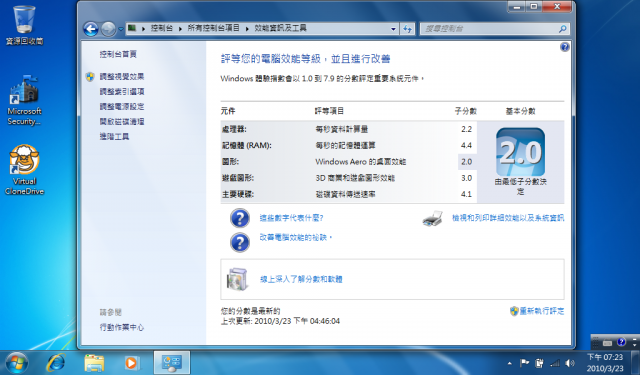640x375 pixels.
Task: Click the question icon beside 這些數字代表什麼
Action: click(240, 218)
